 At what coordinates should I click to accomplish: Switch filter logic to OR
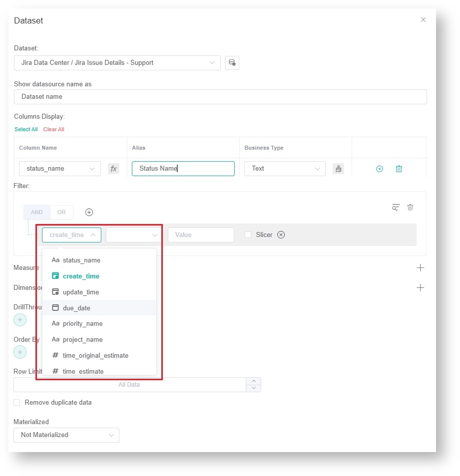[61, 212]
